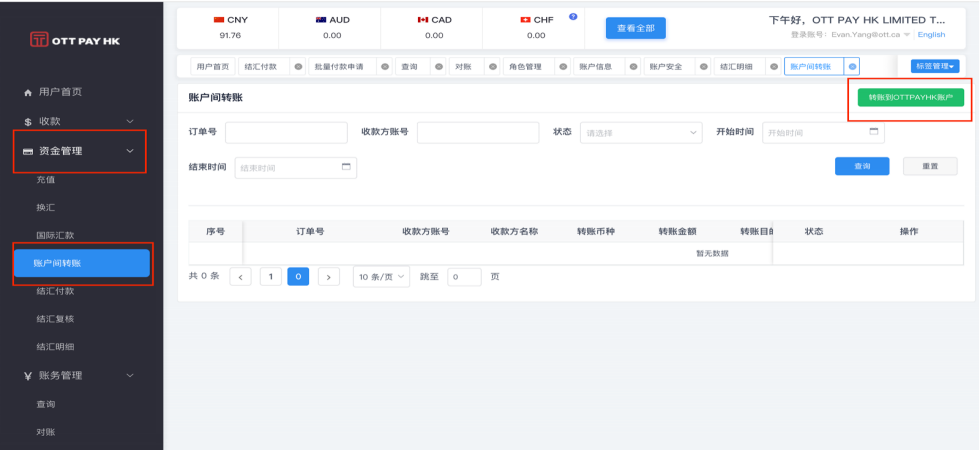Screen dimensions: 980x450
Task: Close the 查询 tab
Action: click(x=439, y=66)
